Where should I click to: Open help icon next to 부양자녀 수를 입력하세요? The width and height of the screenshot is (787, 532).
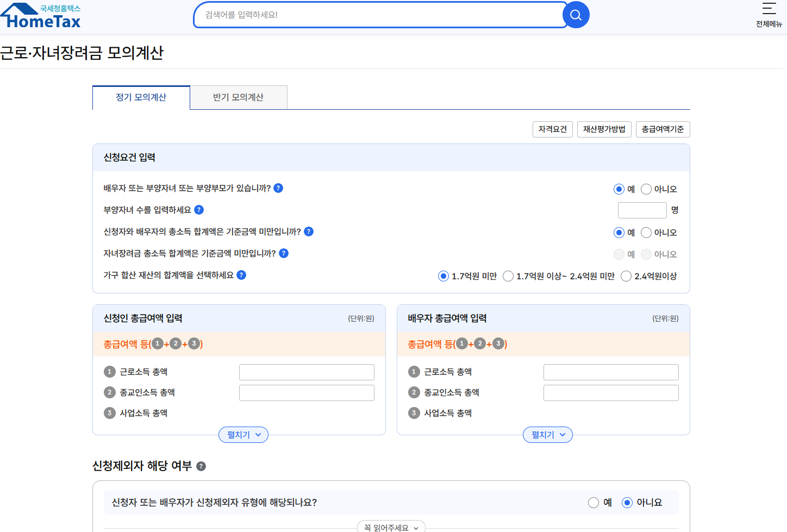[199, 210]
